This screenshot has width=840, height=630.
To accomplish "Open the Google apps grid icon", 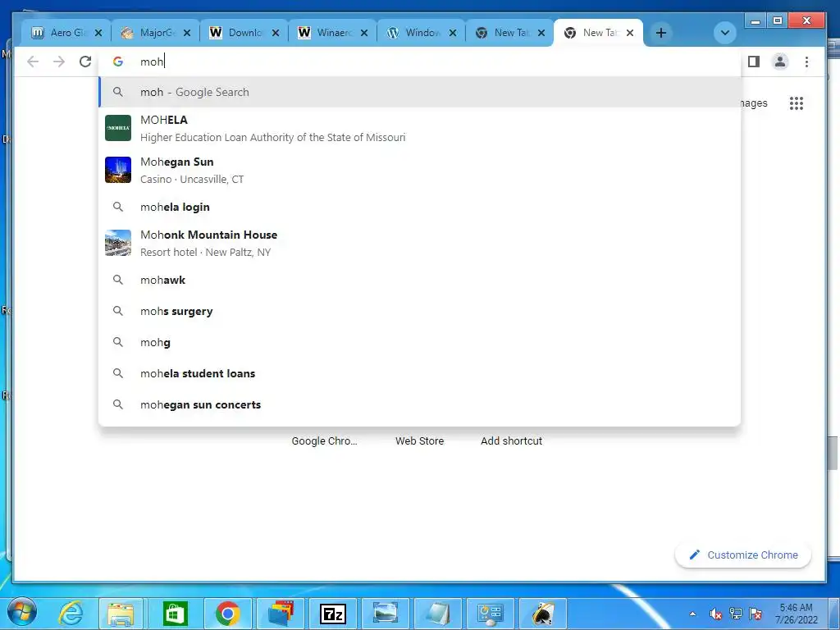I will [x=797, y=103].
